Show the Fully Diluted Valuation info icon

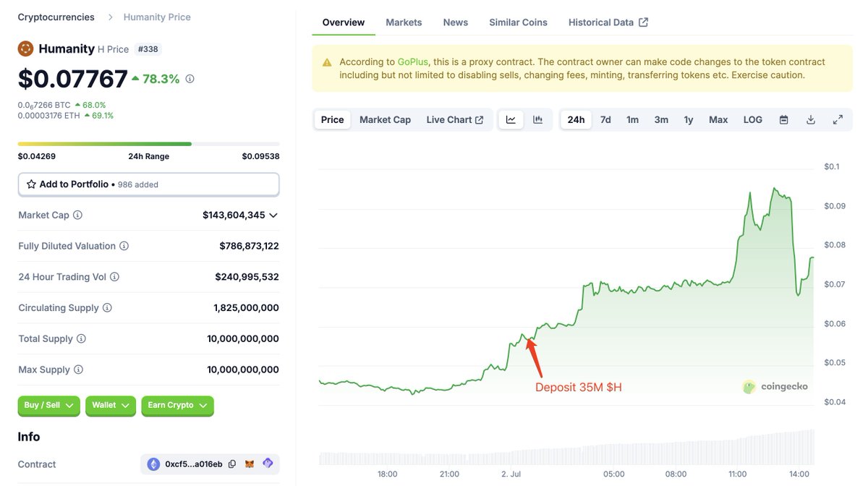tap(124, 246)
